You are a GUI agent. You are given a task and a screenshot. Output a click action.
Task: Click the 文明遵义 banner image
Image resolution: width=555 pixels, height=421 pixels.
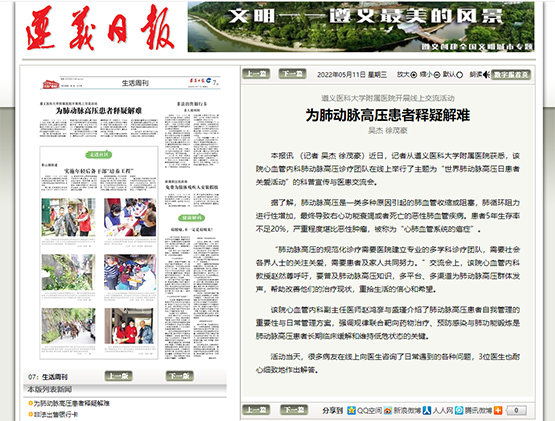tap(361, 27)
